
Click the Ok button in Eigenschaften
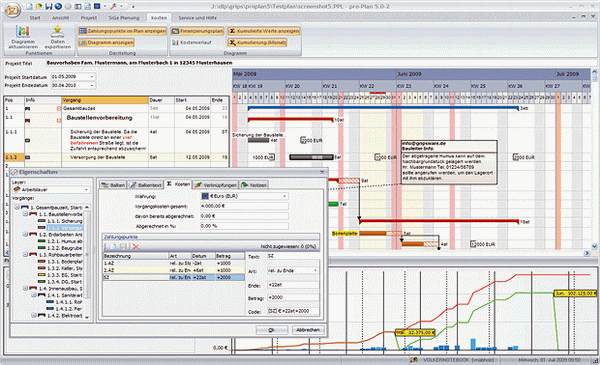[272, 330]
